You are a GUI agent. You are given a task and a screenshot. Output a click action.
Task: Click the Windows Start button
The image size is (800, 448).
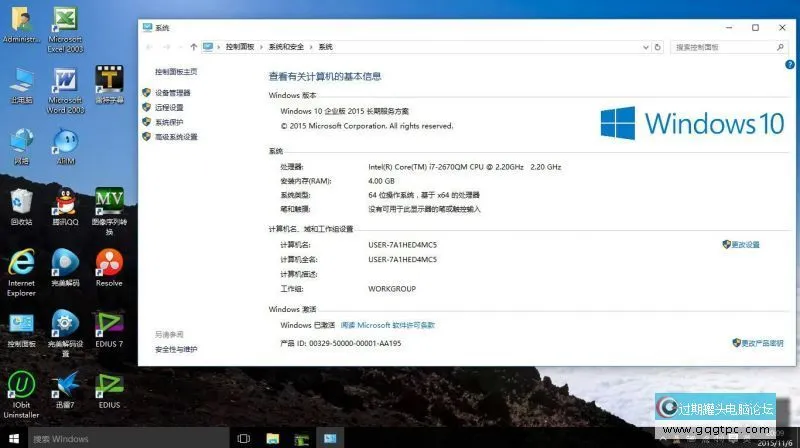(12, 438)
